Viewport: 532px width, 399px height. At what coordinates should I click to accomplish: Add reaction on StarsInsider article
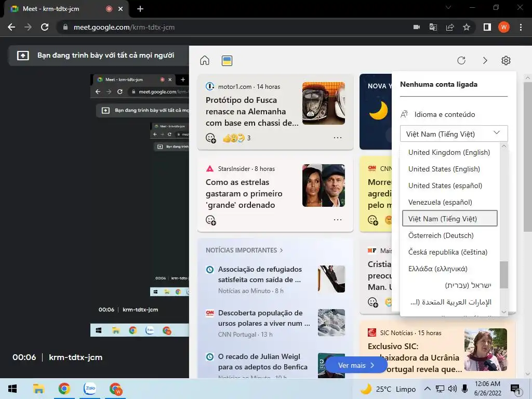[211, 220]
